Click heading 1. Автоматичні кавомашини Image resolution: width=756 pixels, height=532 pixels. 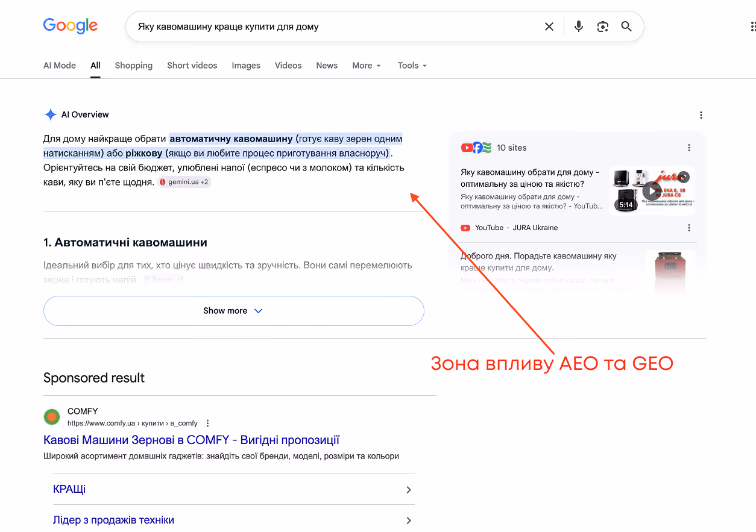tap(125, 243)
